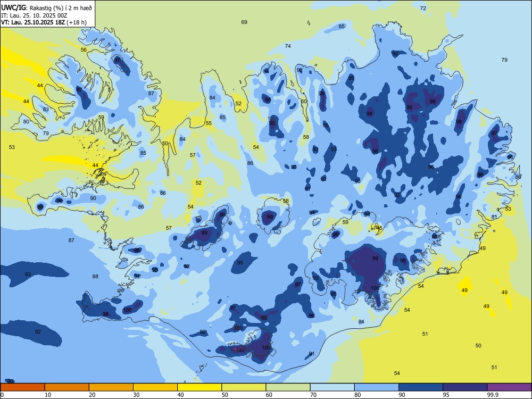Pick the 50–60 pale yellow legend swatch

(244, 387)
